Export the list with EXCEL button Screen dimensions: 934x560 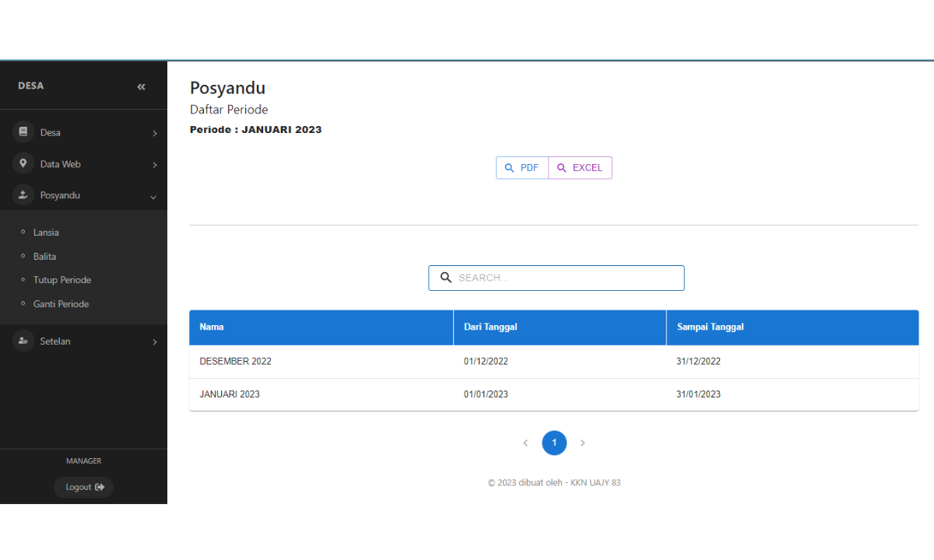tap(581, 168)
